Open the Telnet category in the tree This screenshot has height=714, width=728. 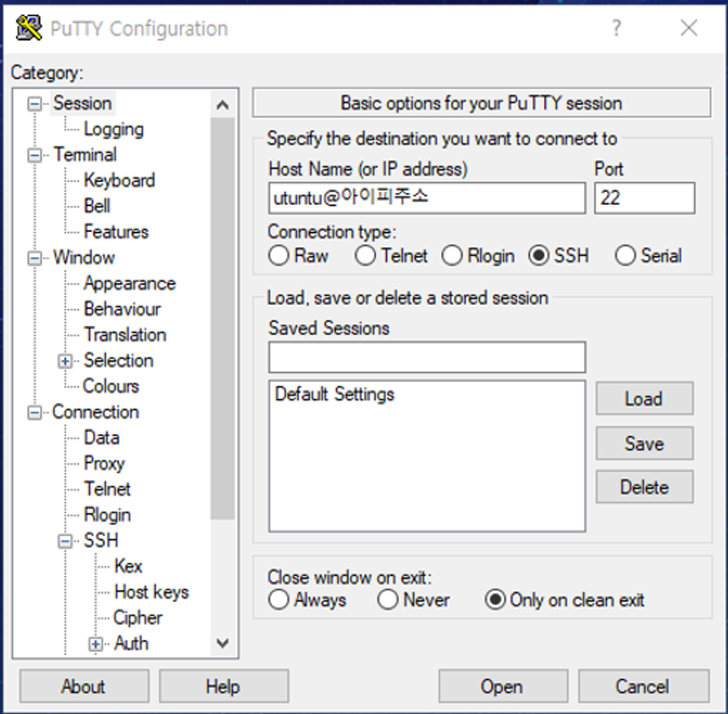tap(108, 490)
